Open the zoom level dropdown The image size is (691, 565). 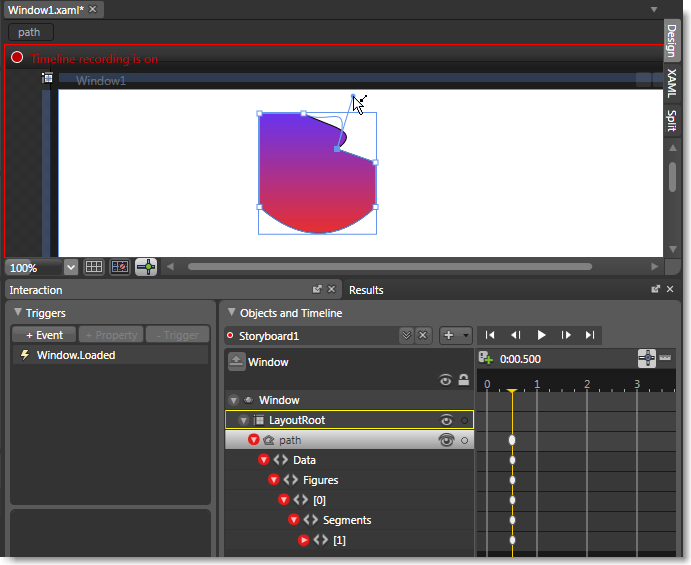[x=71, y=267]
